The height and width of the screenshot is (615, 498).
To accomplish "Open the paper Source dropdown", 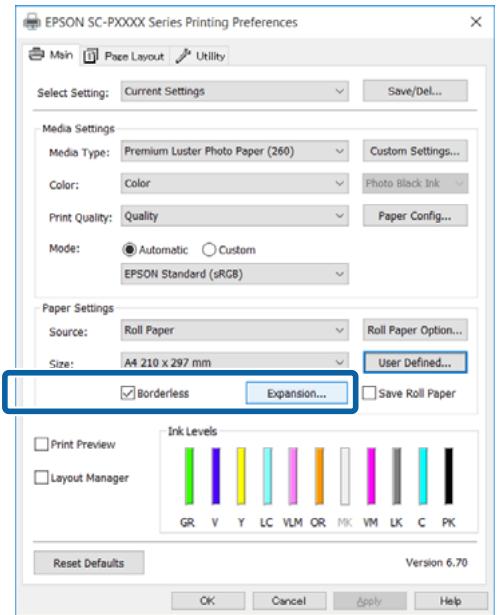I will (x=234, y=330).
